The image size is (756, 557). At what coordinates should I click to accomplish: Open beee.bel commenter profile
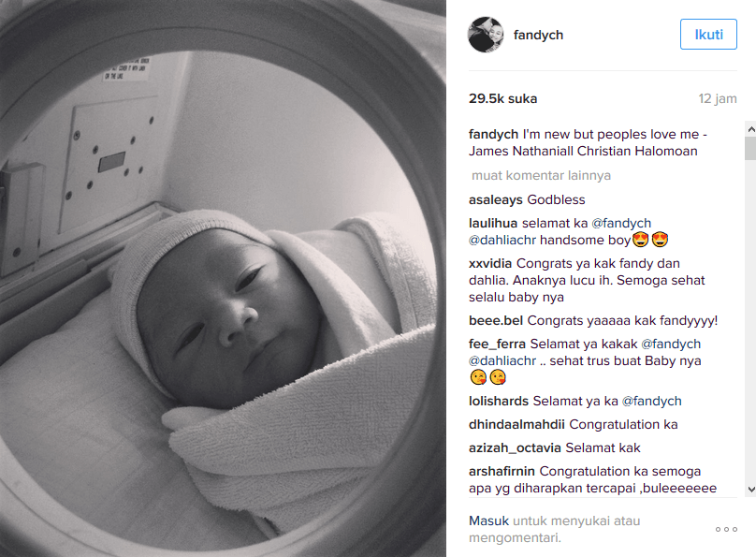click(x=496, y=321)
